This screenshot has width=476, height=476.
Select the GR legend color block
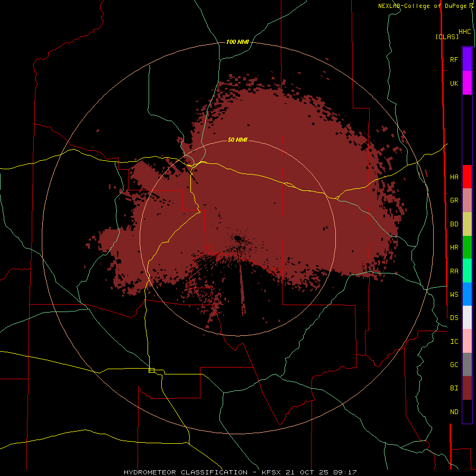click(x=467, y=200)
